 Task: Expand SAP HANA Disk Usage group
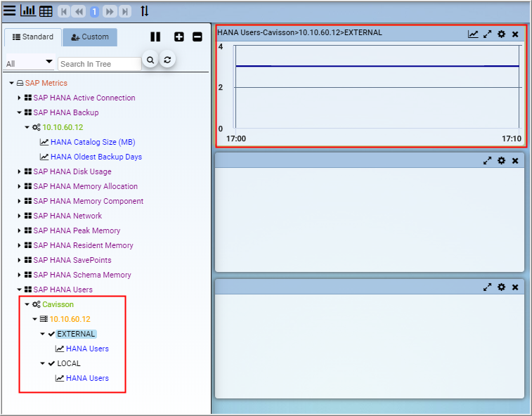[x=20, y=171]
